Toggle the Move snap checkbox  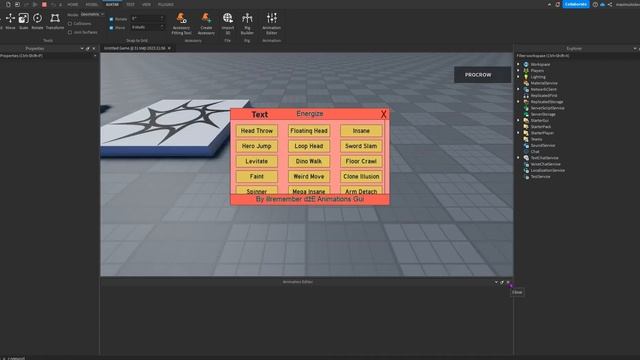tap(111, 28)
